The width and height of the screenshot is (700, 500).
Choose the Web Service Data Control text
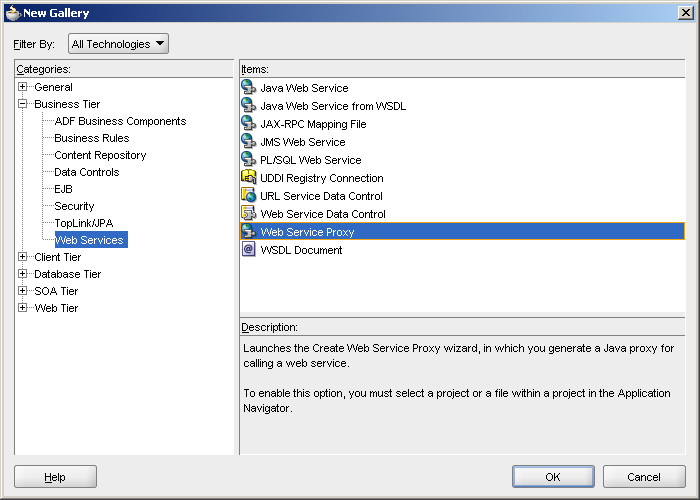click(x=323, y=214)
